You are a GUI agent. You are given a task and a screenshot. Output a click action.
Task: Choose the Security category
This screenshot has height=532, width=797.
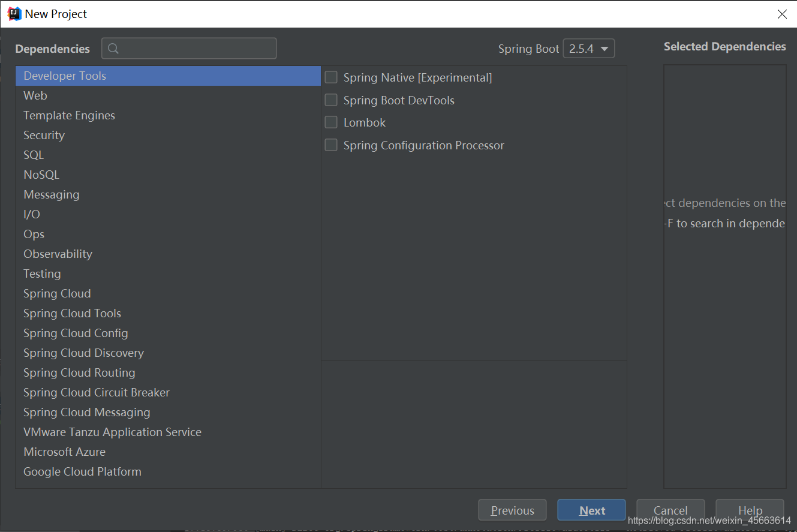[169, 135]
